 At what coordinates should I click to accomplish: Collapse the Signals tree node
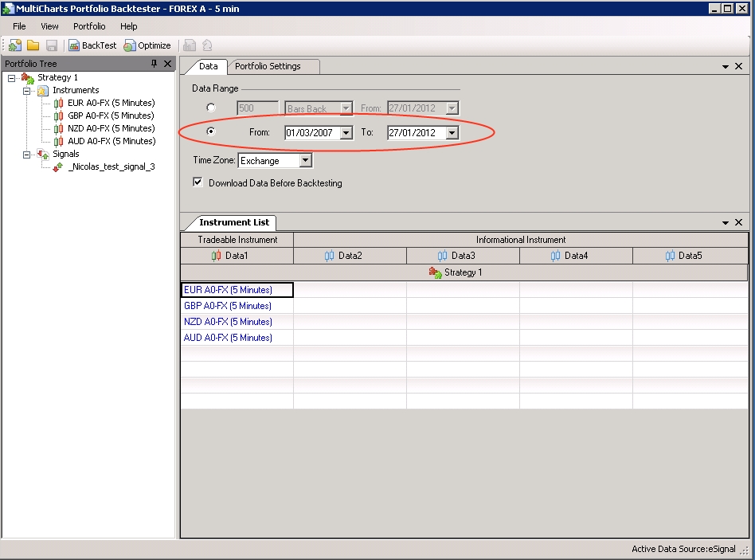pyautogui.click(x=27, y=155)
